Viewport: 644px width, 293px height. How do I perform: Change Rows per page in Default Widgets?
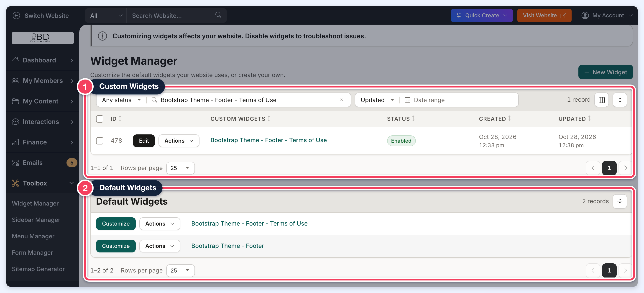(180, 270)
